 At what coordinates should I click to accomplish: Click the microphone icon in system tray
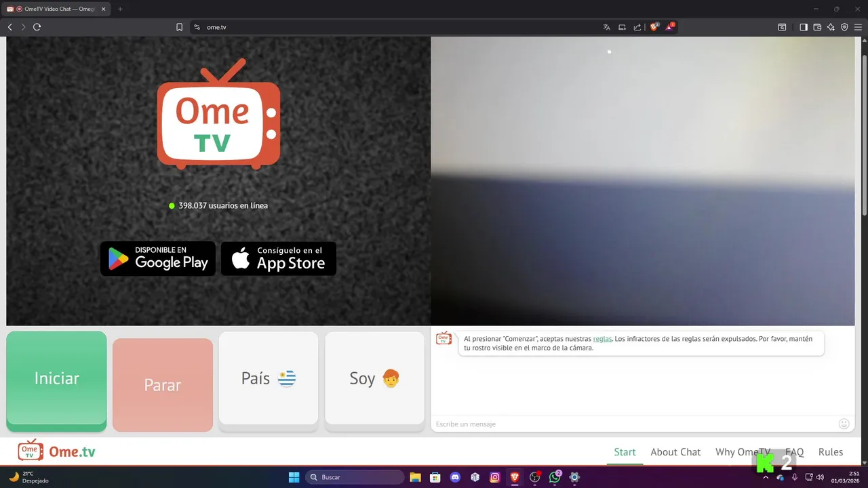(795, 477)
